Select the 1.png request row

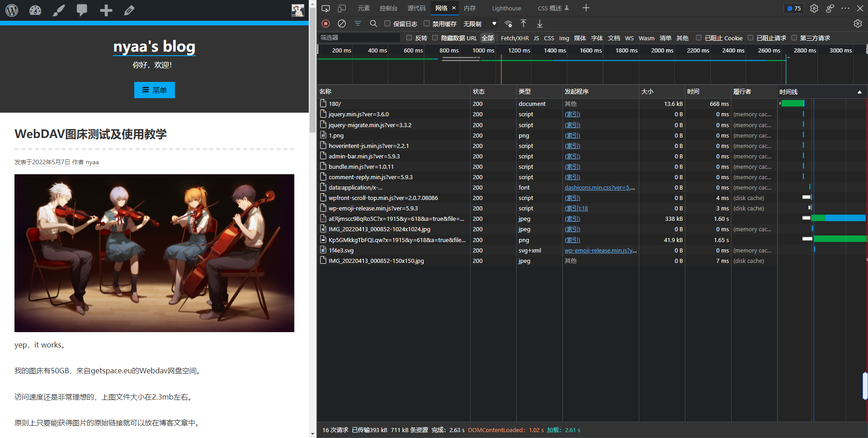click(591, 135)
